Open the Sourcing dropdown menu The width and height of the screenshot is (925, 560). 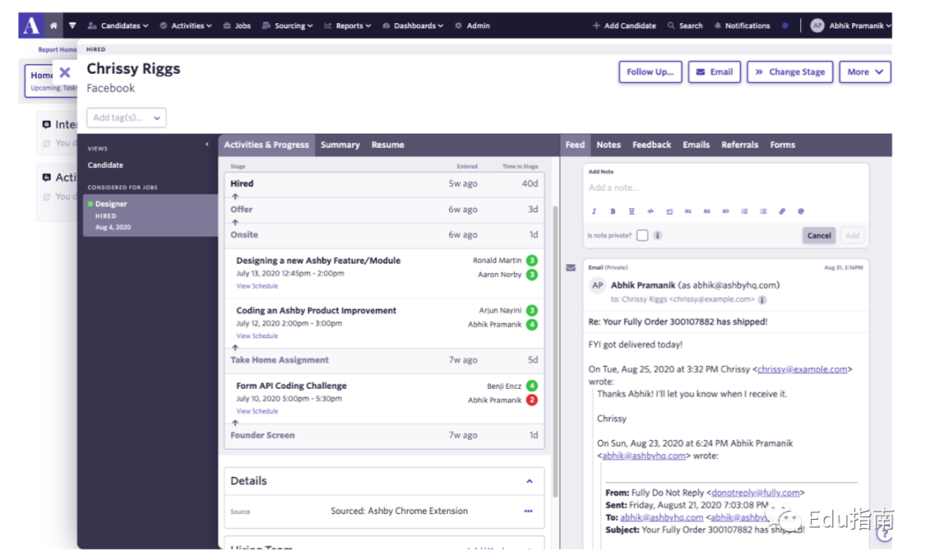(288, 26)
